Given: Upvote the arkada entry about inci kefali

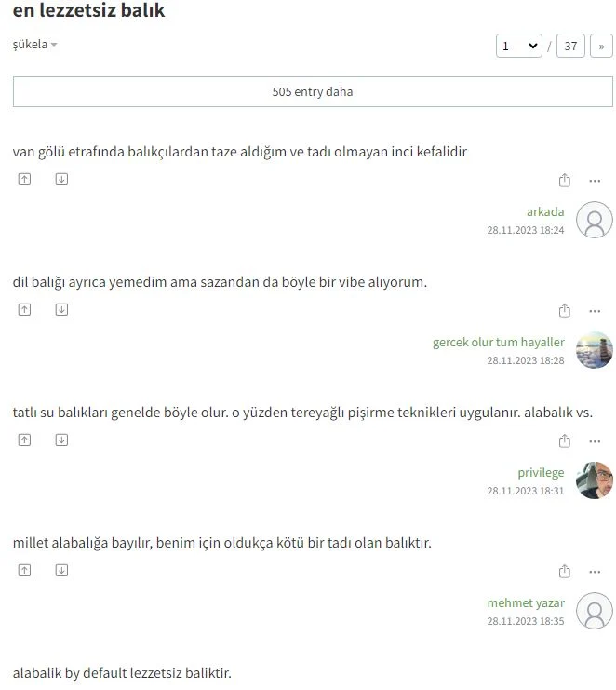Looking at the screenshot, I should pyautogui.click(x=24, y=179).
